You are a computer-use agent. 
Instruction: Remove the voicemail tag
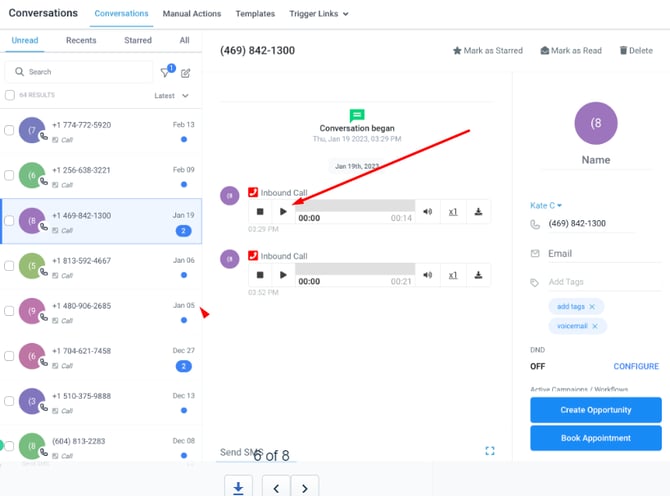[x=594, y=326]
